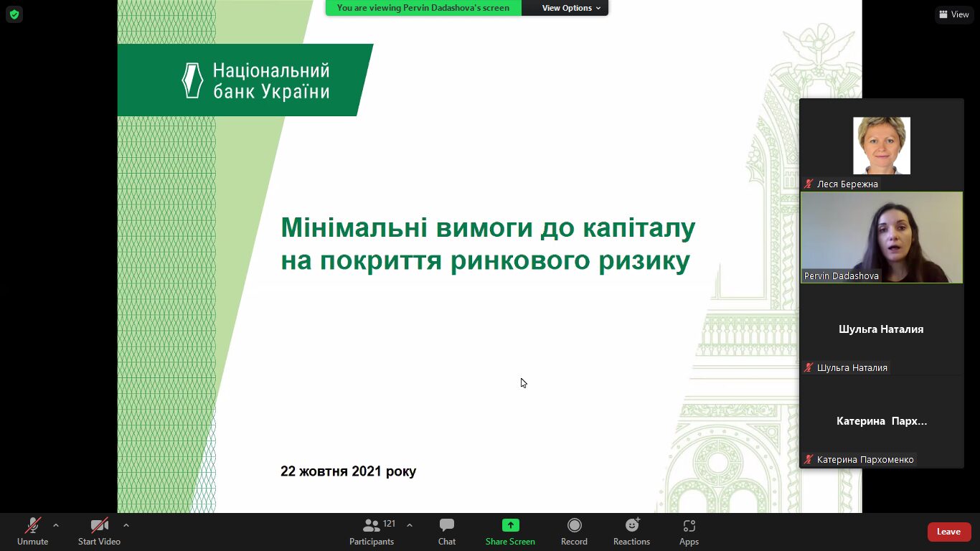
Task: Click the 'You are viewing Pervin Dadashova's screen' banner
Action: point(423,8)
